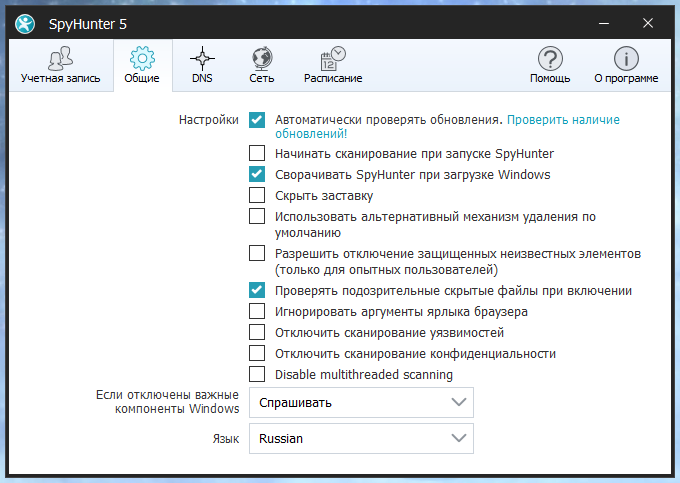Screen dimensions: 680x483
Task: Select the Общие settings tab
Action: 142,65
